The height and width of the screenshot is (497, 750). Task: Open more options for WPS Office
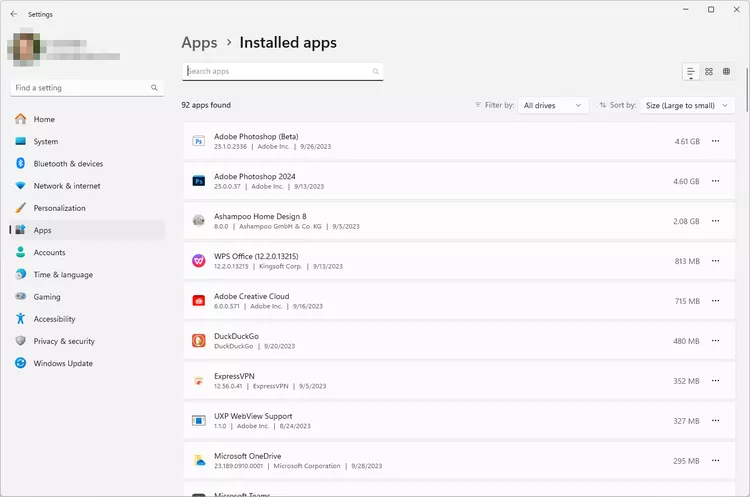coord(716,261)
